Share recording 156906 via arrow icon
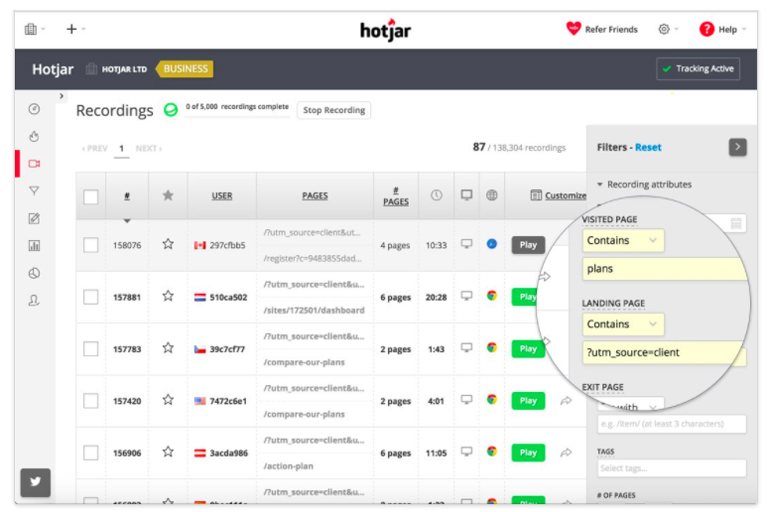The height and width of the screenshot is (512, 768). tap(566, 453)
